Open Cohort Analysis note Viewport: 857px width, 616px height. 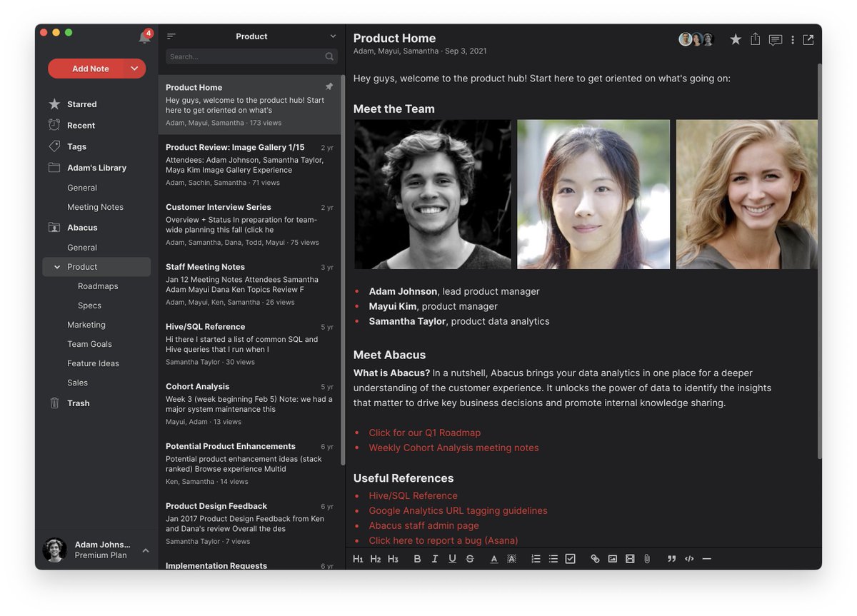[249, 404]
